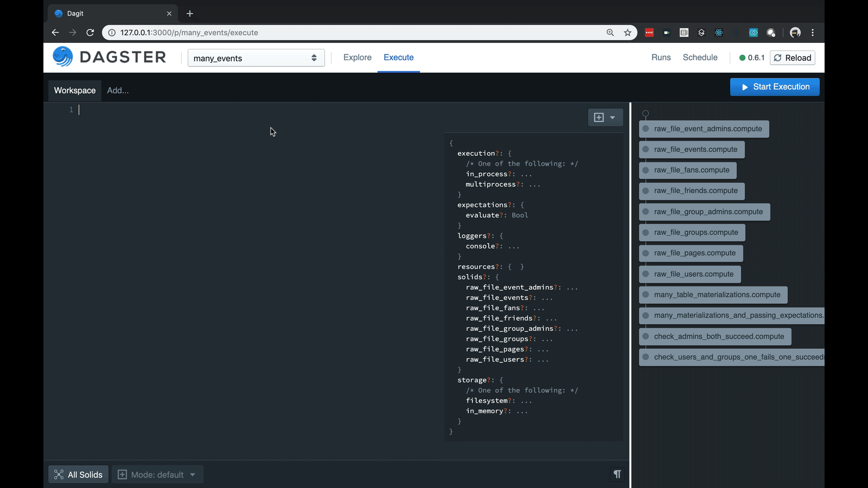Open the Chrome three-dot menu
Image resolution: width=868 pixels, height=488 pixels.
tap(812, 33)
